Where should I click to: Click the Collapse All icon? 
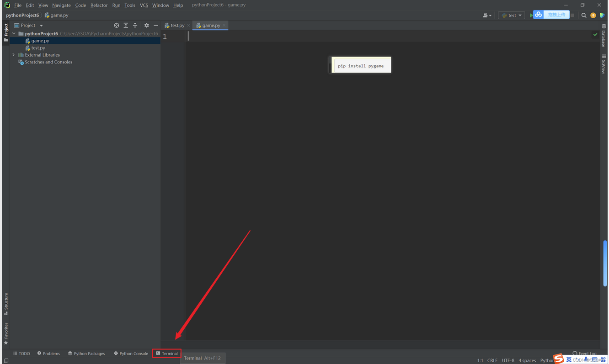coord(135,26)
